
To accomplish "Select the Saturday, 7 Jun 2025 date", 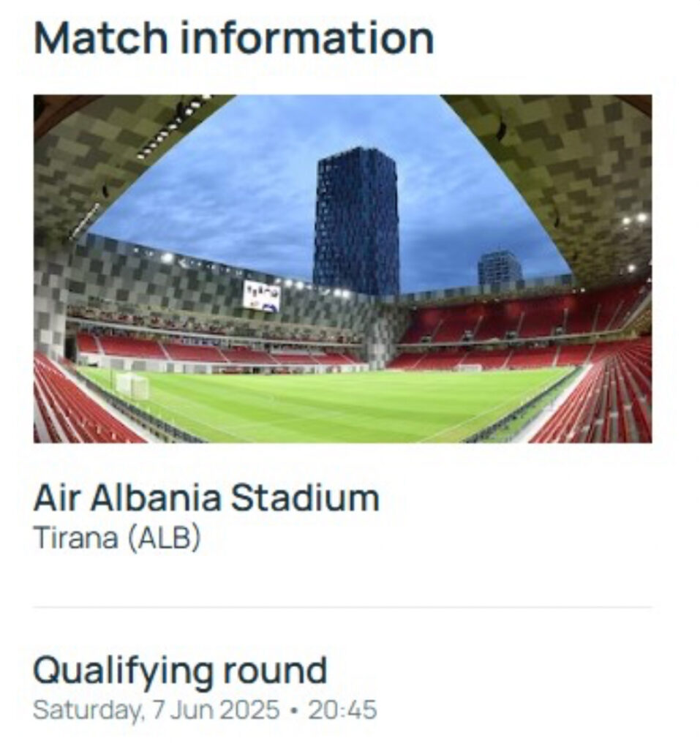I will pos(157,710).
